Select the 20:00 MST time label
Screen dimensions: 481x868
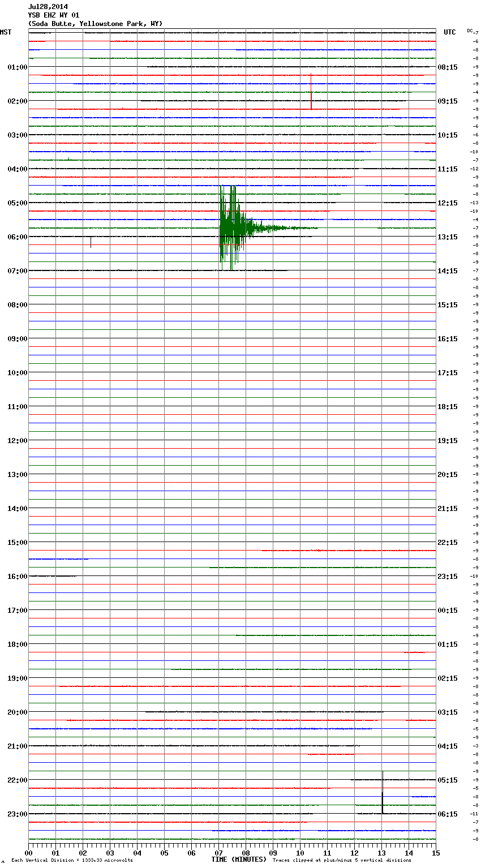[x=18, y=712]
